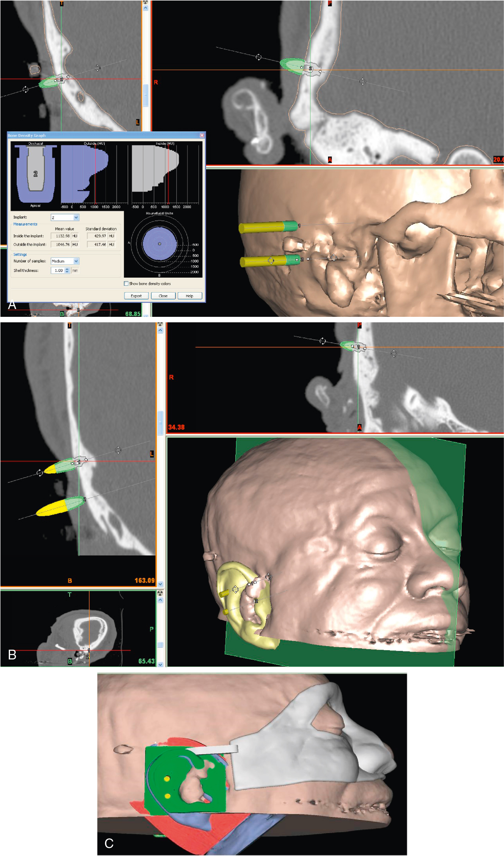Enable the Show bone density colors checkbox

[126, 284]
